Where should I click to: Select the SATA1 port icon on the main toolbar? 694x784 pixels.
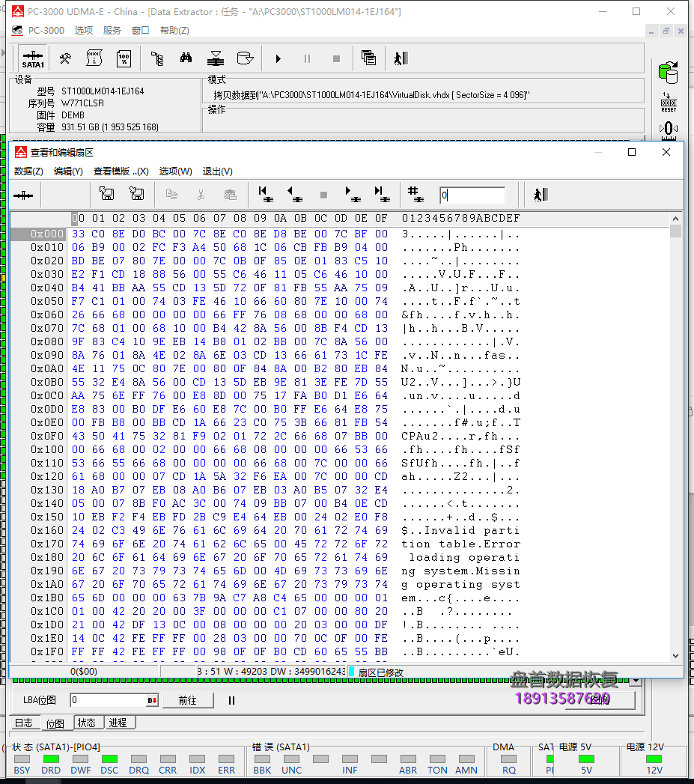pos(33,58)
